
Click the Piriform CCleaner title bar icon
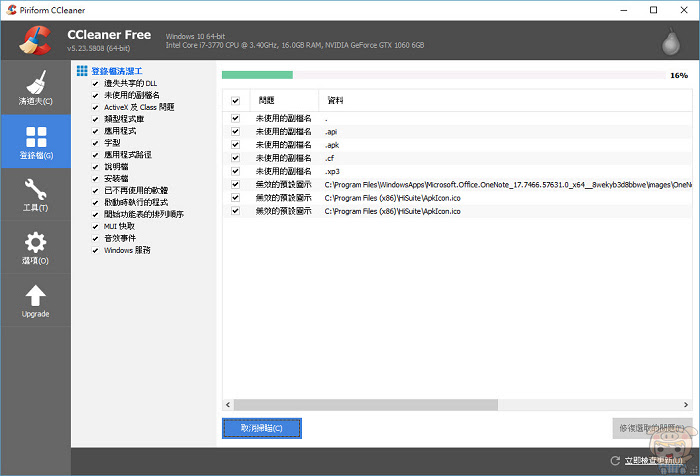[12, 10]
